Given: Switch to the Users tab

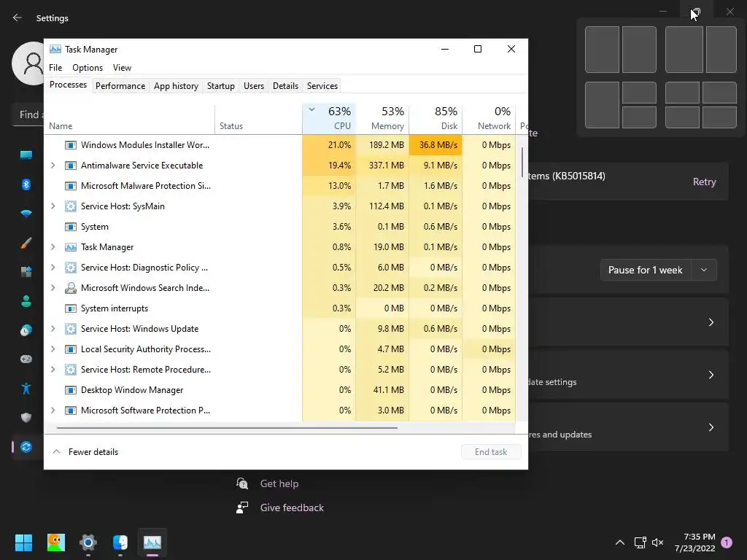Looking at the screenshot, I should pyautogui.click(x=253, y=86).
